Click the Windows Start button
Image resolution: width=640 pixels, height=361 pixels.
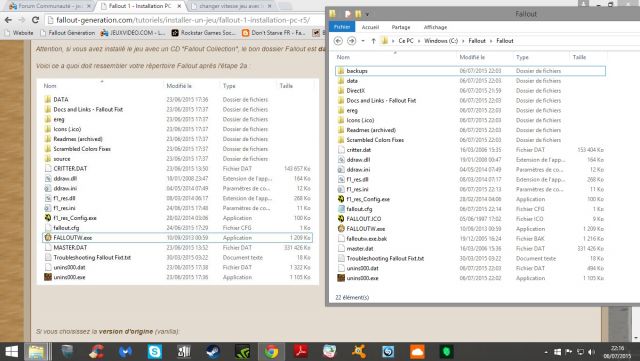tap(11, 352)
